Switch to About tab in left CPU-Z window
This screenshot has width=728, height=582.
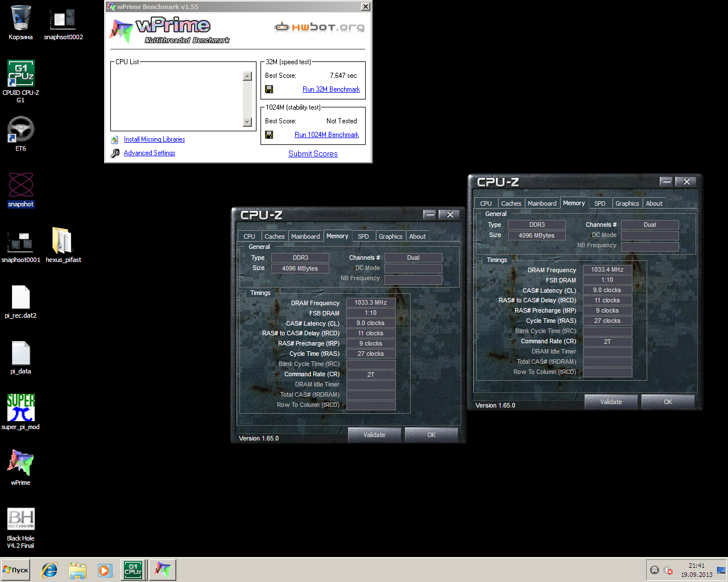pyautogui.click(x=417, y=236)
